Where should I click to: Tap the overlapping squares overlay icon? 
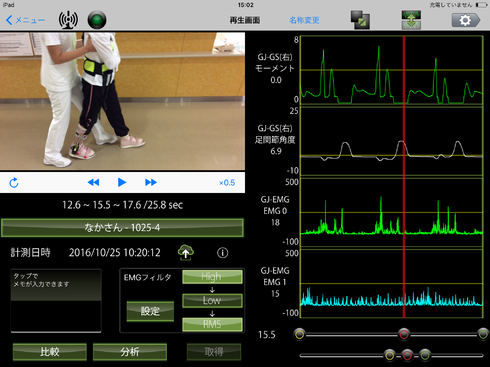[360, 20]
